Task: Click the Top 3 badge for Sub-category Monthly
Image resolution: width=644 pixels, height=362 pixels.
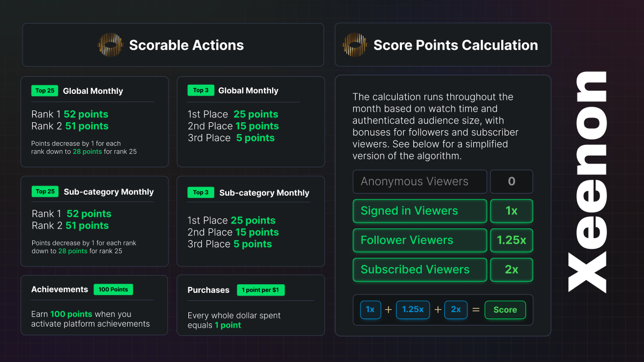Action: (201, 192)
